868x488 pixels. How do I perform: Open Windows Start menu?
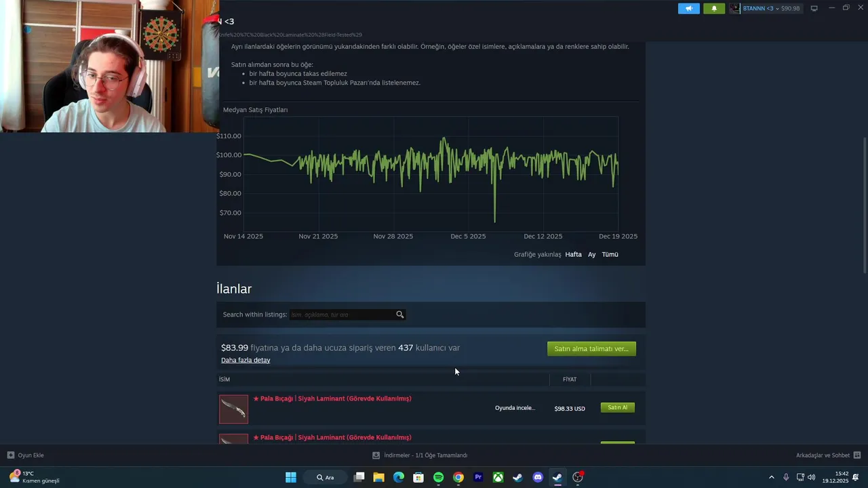[x=290, y=477]
